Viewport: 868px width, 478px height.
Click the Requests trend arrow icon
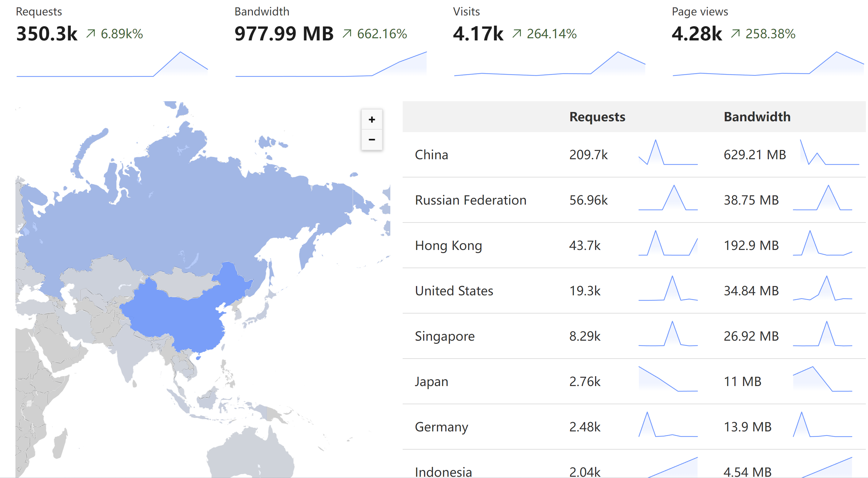(90, 34)
